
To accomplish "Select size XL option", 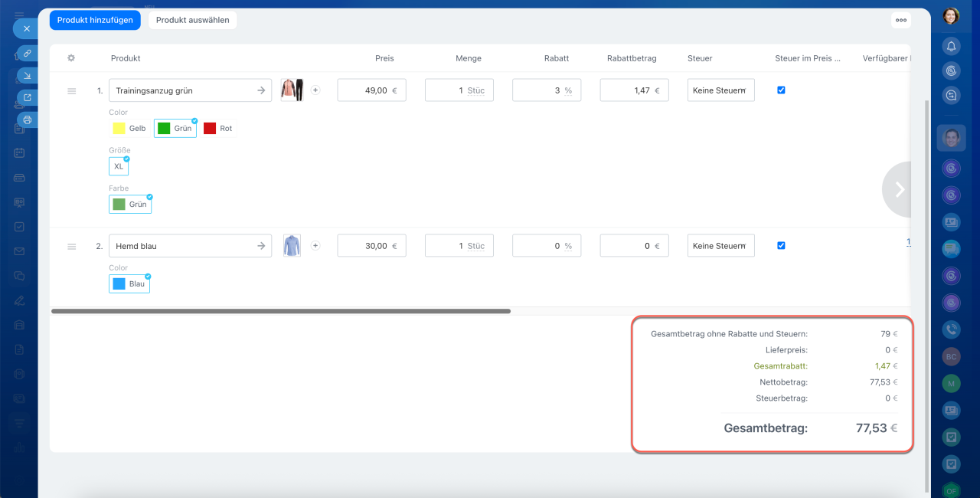I will tap(119, 166).
